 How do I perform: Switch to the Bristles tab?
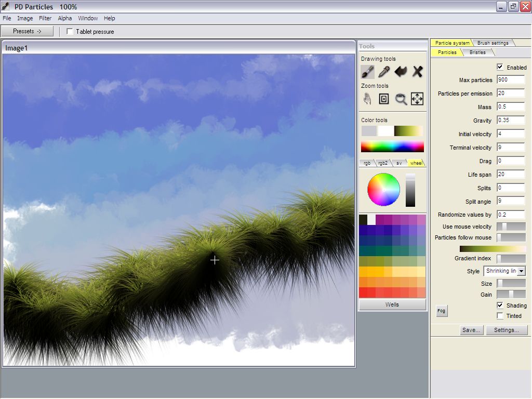tap(477, 52)
